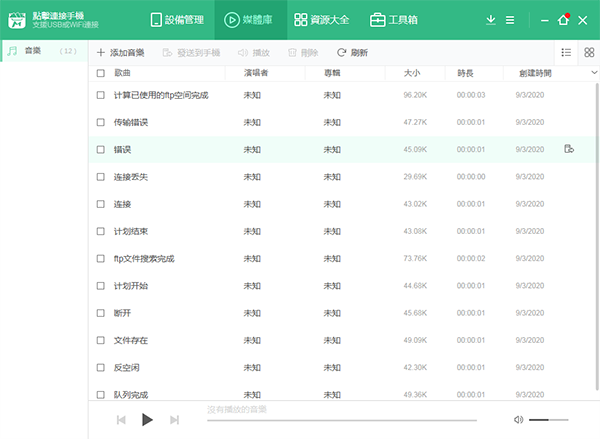The height and width of the screenshot is (439, 600).
Task: Click the duration 00:00:02
Action: [x=471, y=258]
